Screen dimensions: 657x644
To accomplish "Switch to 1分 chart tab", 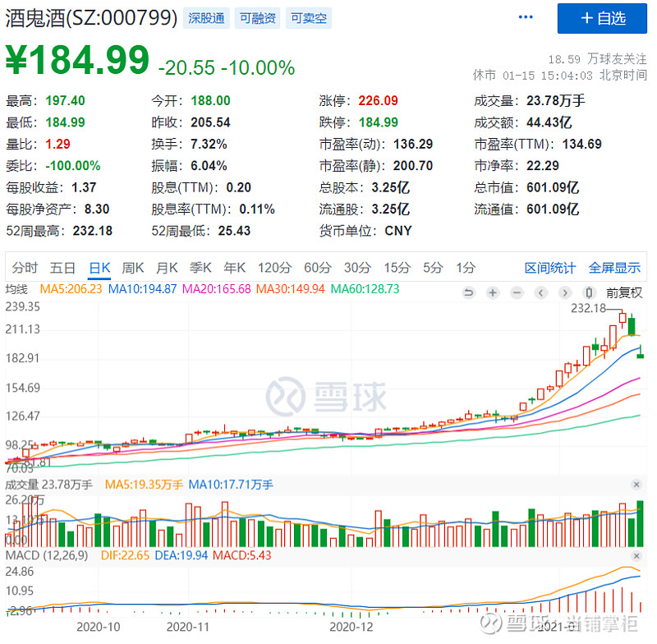I will tap(466, 267).
